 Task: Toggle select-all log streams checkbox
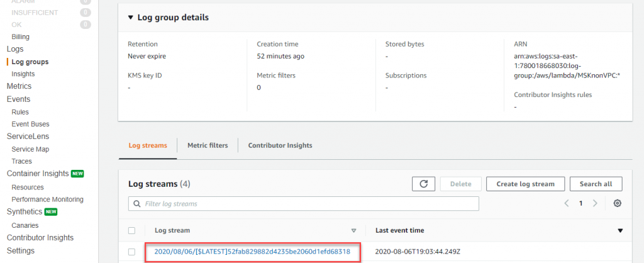(131, 230)
